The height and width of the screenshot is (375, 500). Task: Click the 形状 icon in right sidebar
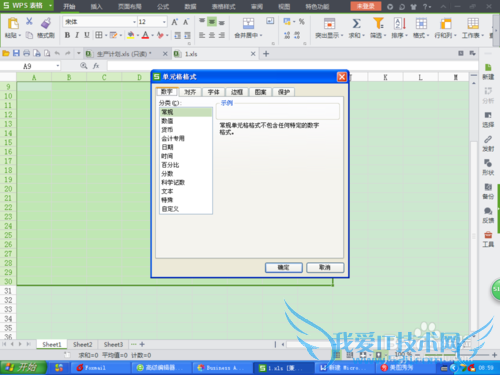(x=488, y=163)
